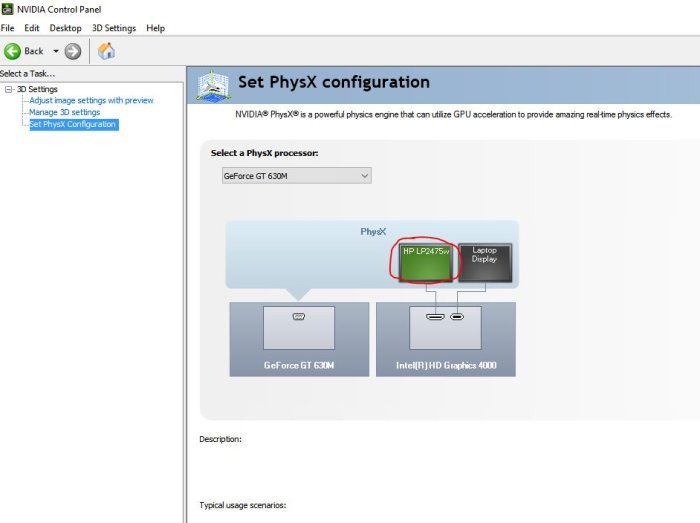Click the NVIDIA Control Panel title icon
The width and height of the screenshot is (700, 523).
click(x=7, y=9)
